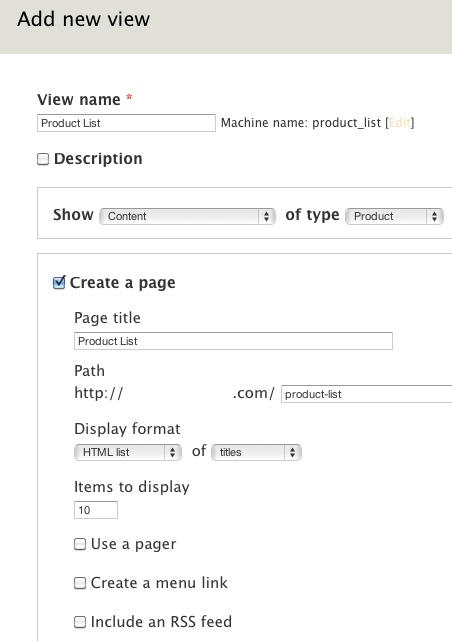This screenshot has width=452, height=641.
Task: Check the Create a menu link option
Action: (80, 583)
